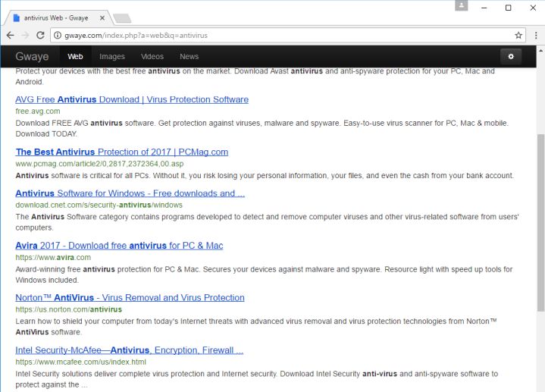Image resolution: width=545 pixels, height=392 pixels.
Task: Switch to the Web search tab
Action: [x=75, y=56]
